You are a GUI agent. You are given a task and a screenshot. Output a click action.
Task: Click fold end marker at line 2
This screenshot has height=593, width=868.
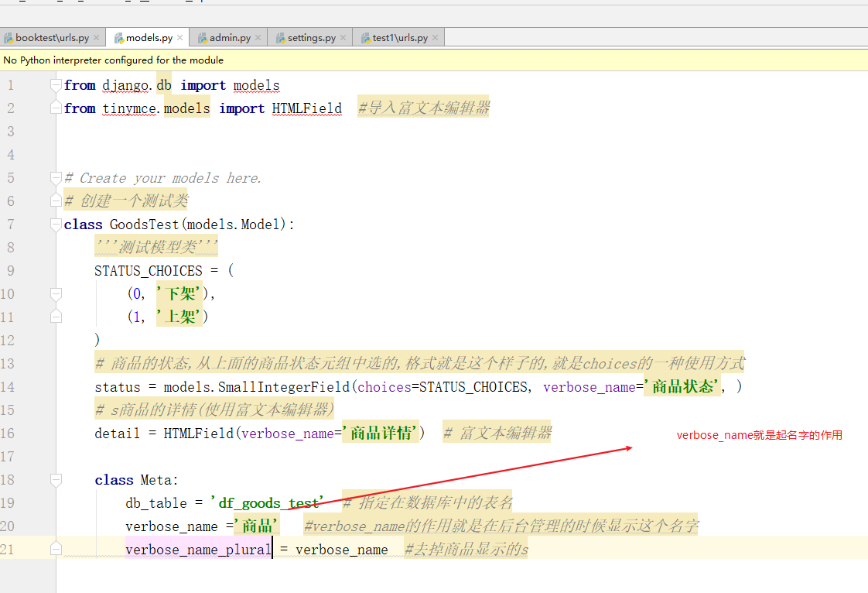tap(56, 108)
